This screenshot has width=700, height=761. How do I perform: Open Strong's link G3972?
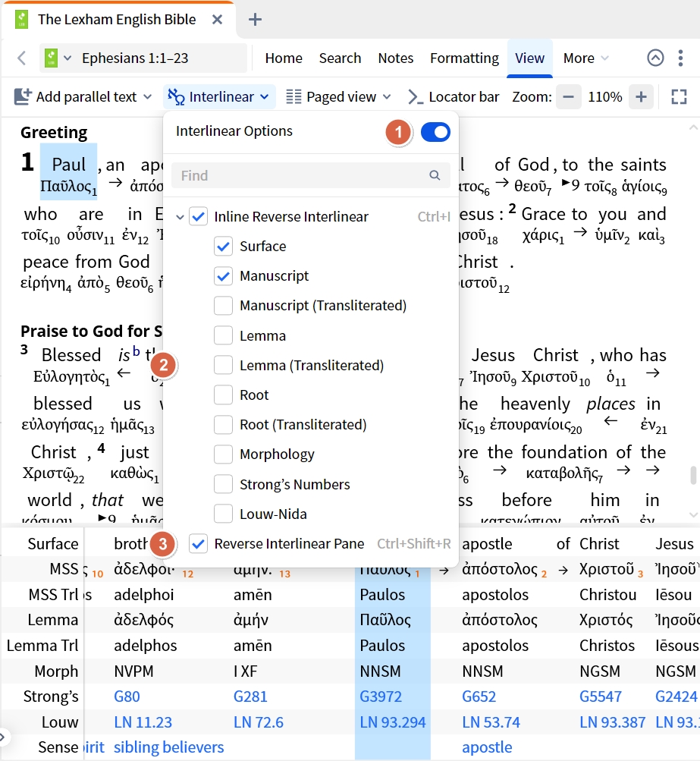click(x=380, y=697)
